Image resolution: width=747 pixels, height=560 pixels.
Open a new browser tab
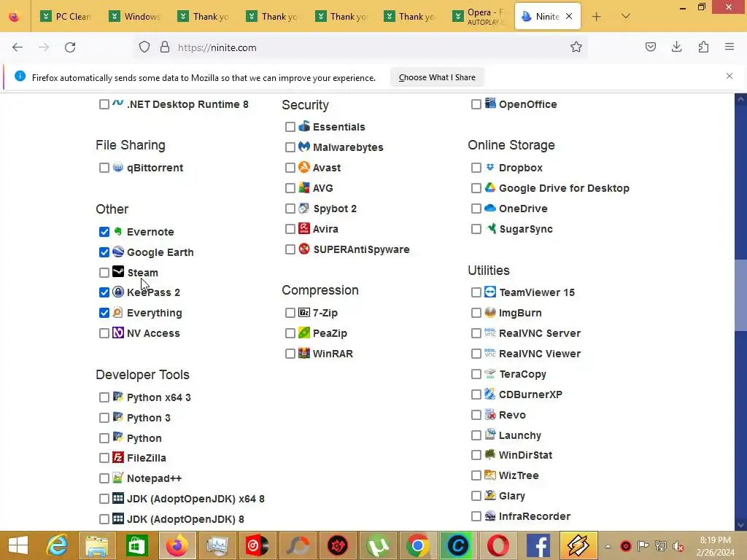[x=596, y=17]
